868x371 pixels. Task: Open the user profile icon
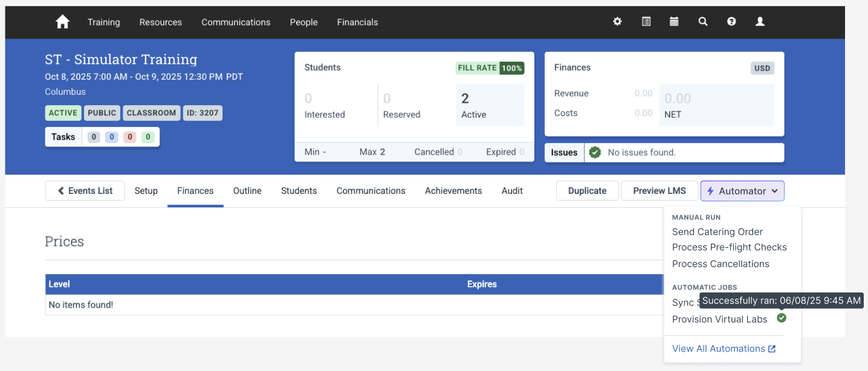(760, 22)
